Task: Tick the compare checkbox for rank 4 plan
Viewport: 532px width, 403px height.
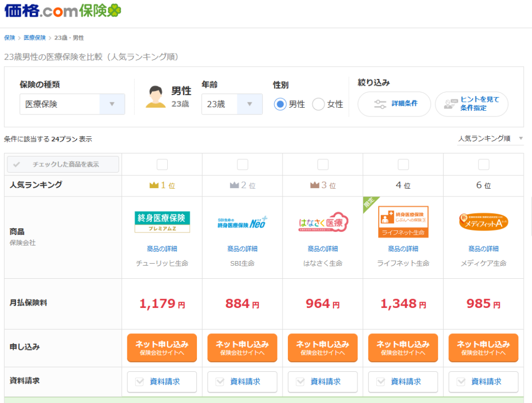Action: (x=403, y=165)
